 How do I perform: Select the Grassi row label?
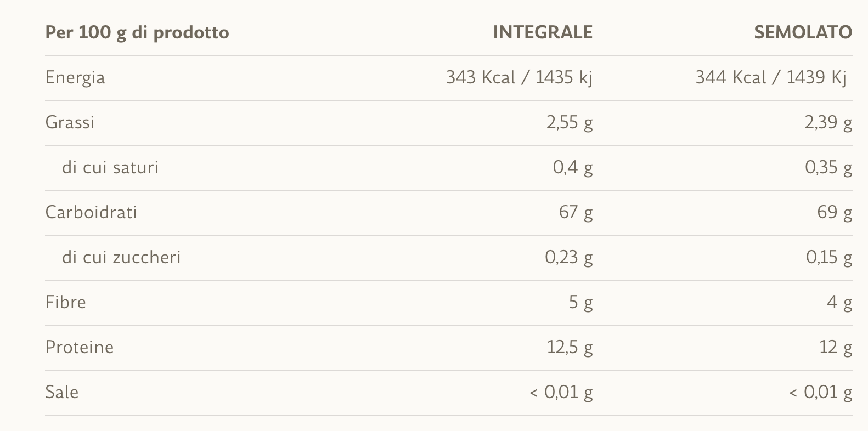[x=70, y=122]
